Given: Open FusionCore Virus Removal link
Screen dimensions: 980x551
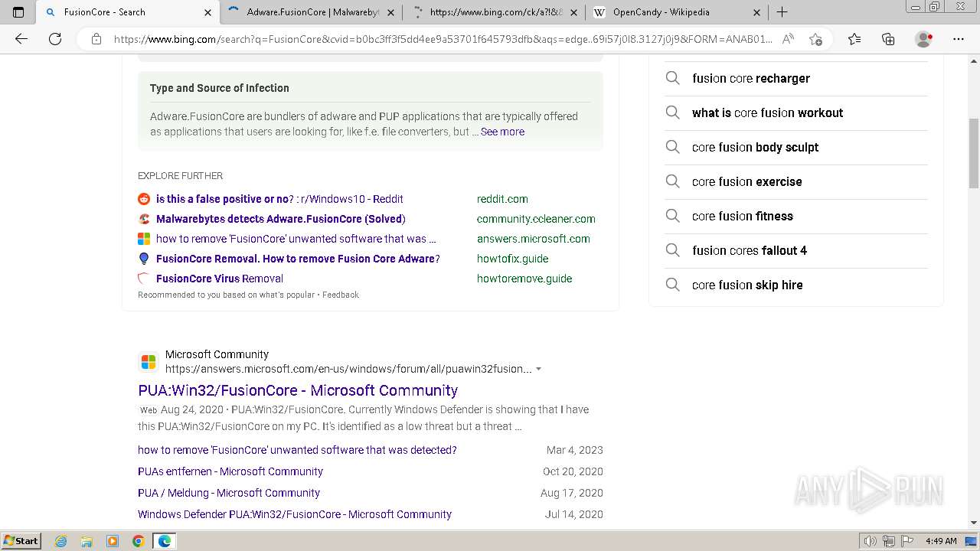Looking at the screenshot, I should (220, 279).
